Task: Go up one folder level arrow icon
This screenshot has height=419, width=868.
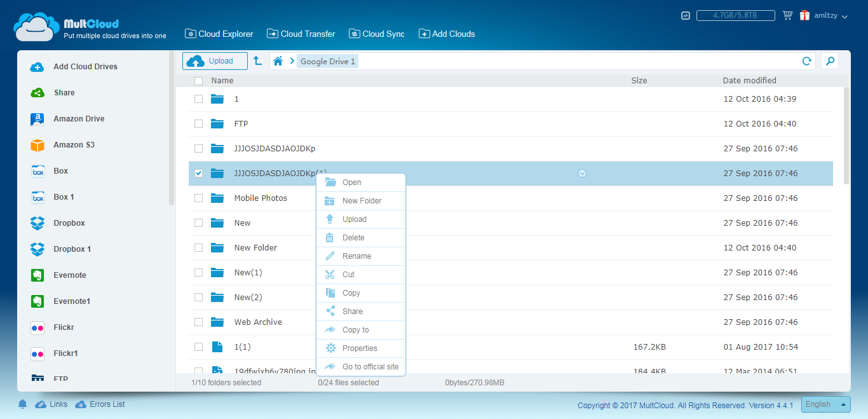Action: 257,61
